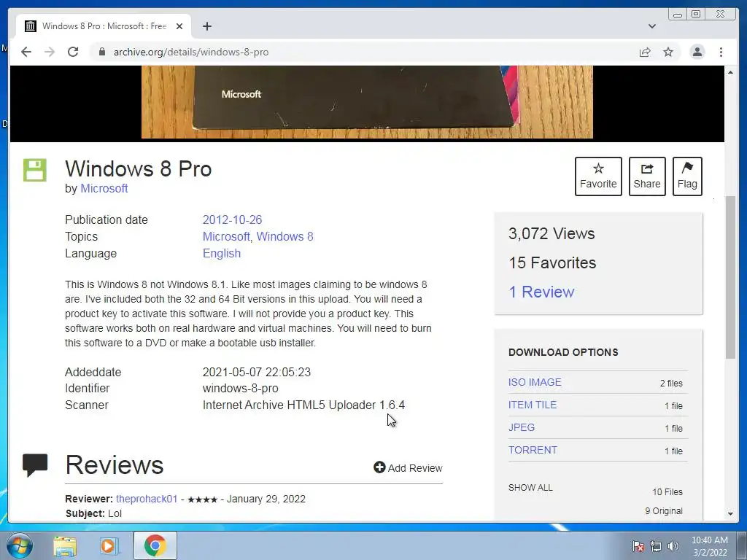Click SHOW ALL download files
This screenshot has height=560, width=747.
coord(530,488)
